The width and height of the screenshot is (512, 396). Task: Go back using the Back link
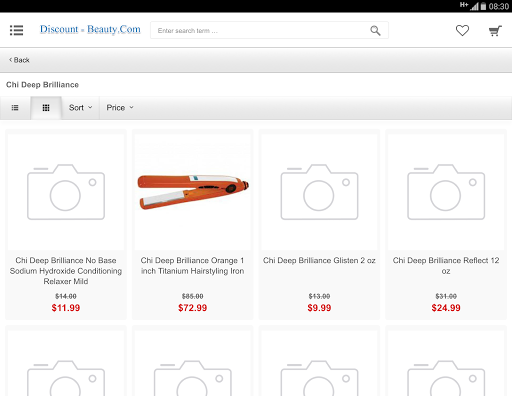coord(19,60)
